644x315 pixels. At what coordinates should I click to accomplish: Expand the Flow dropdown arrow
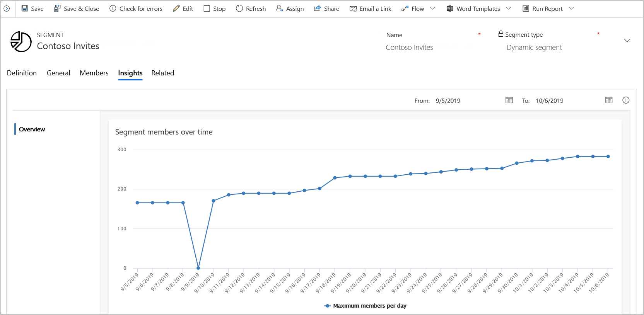point(432,9)
